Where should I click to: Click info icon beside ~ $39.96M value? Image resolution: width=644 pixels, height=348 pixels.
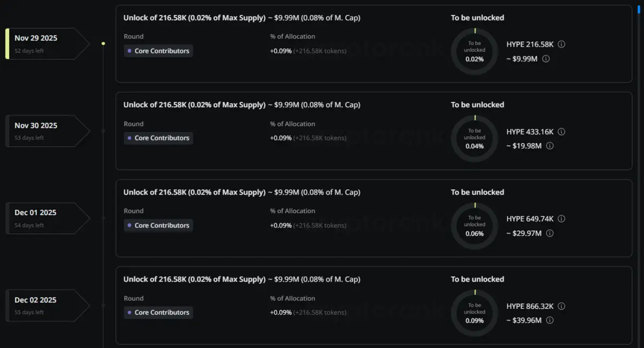click(x=550, y=320)
